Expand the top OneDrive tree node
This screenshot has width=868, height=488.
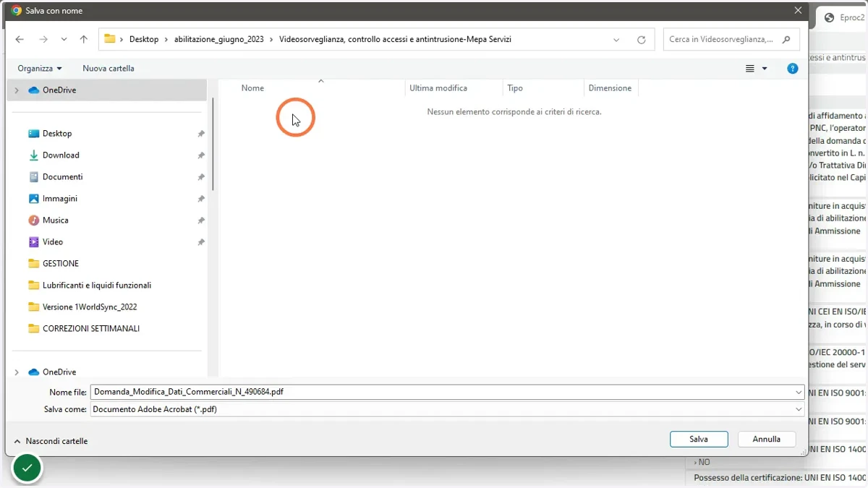tap(17, 90)
